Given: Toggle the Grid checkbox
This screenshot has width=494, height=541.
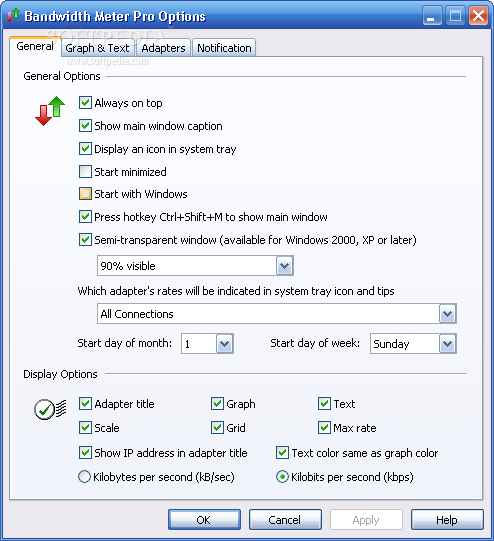Looking at the screenshot, I should click(217, 428).
